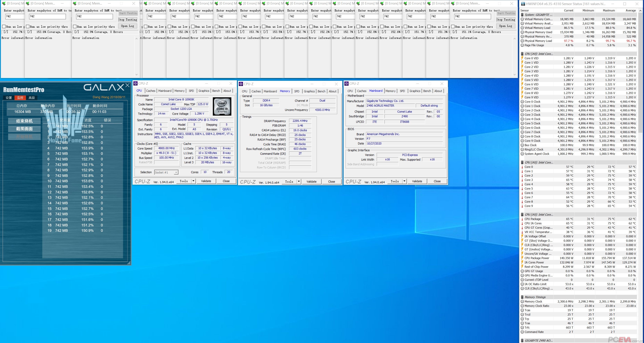Close RunMemtestPro with the white X icon
Image resolution: width=644 pixels, height=343 pixels.
pos(127,85)
